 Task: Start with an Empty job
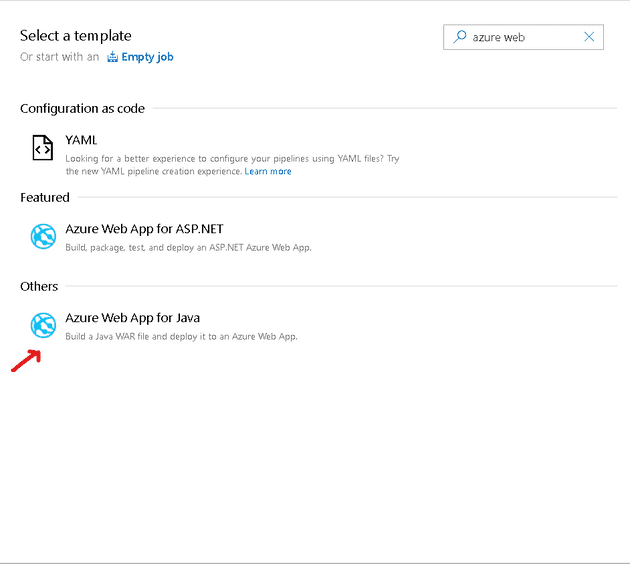pyautogui.click(x=147, y=57)
